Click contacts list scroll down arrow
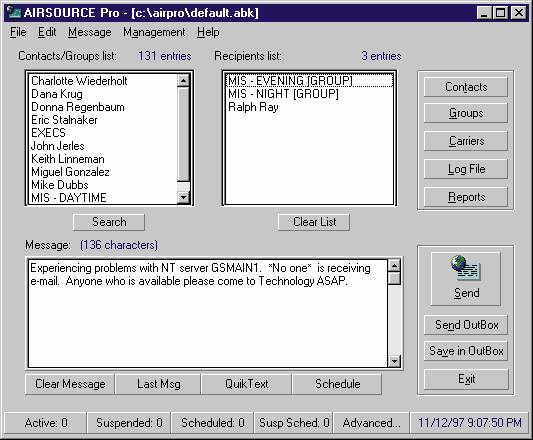The height and width of the screenshot is (440, 533). pyautogui.click(x=183, y=197)
